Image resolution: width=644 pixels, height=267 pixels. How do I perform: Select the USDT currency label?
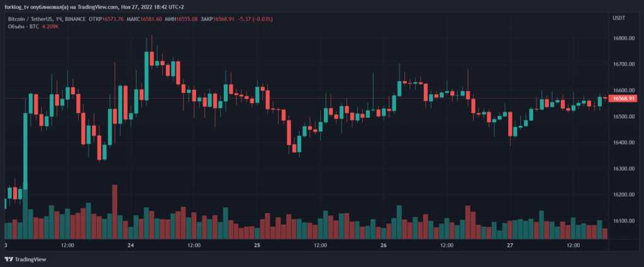coord(619,18)
